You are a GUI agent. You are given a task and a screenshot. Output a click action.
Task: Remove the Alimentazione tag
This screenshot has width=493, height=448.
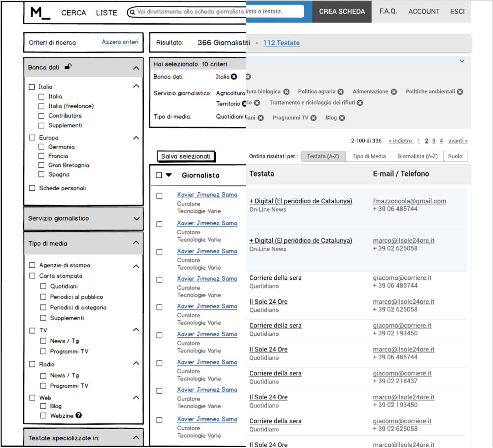(394, 92)
